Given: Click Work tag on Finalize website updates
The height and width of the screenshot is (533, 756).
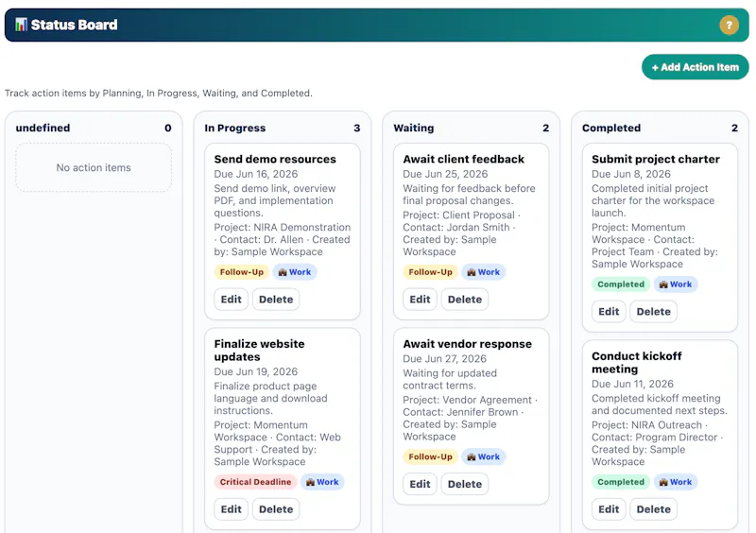Looking at the screenshot, I should click(322, 482).
